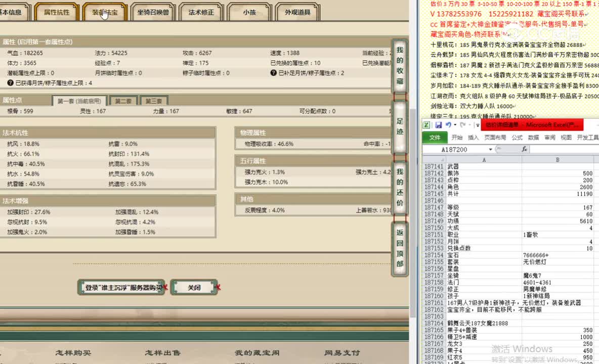Viewport: 599px width, 364px height.
Task: Switch to the 审阅 ribbon tab
Action: [550, 138]
